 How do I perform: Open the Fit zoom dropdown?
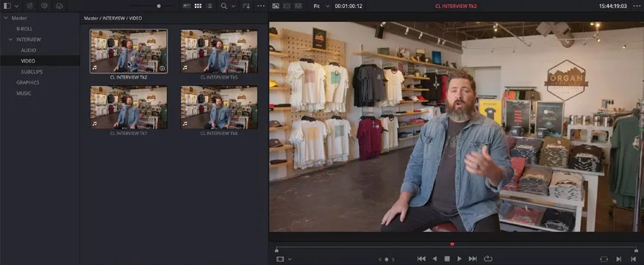point(321,6)
